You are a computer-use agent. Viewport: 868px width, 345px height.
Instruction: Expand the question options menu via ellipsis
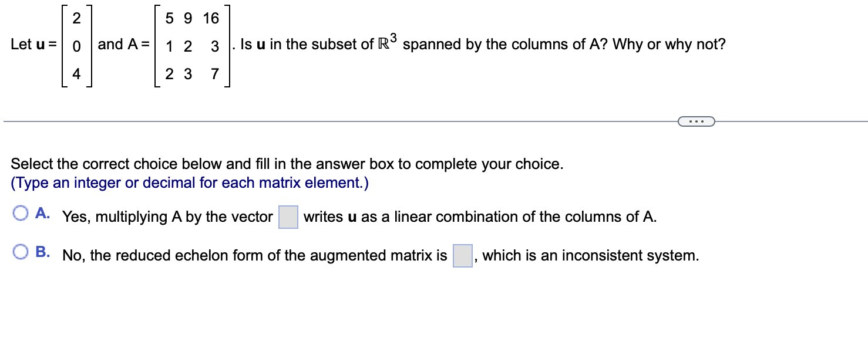[696, 121]
